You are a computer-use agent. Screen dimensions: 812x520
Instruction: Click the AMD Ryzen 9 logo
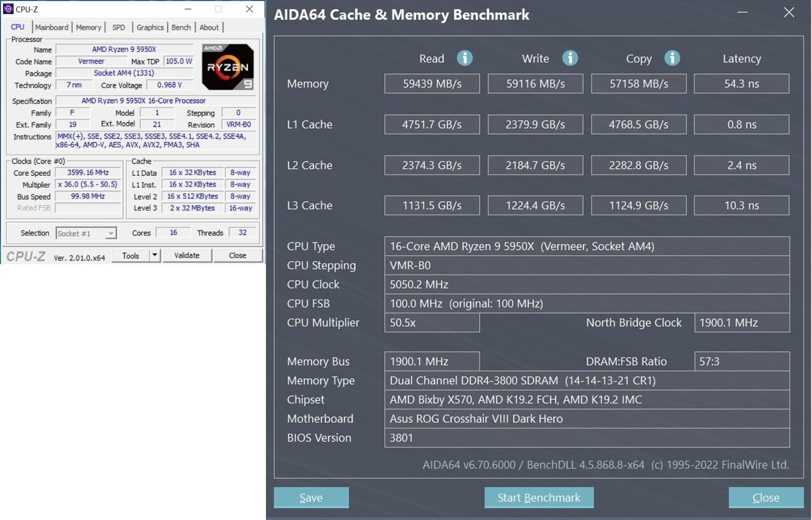pyautogui.click(x=228, y=67)
